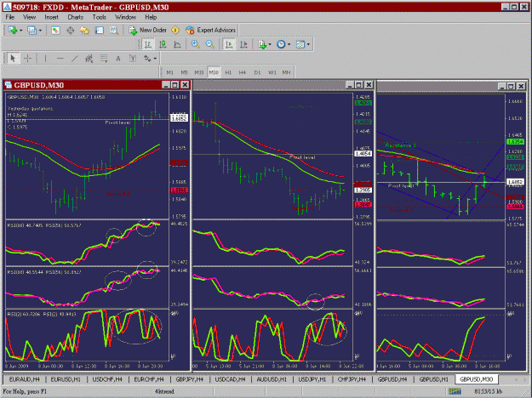Switch chart to Bar Chart mode
532x398 pixels.
[148, 44]
